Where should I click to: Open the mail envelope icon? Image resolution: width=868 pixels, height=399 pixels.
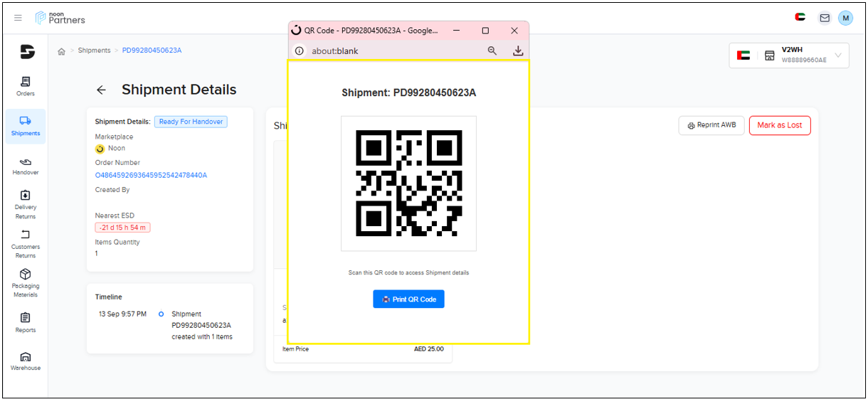click(x=825, y=18)
